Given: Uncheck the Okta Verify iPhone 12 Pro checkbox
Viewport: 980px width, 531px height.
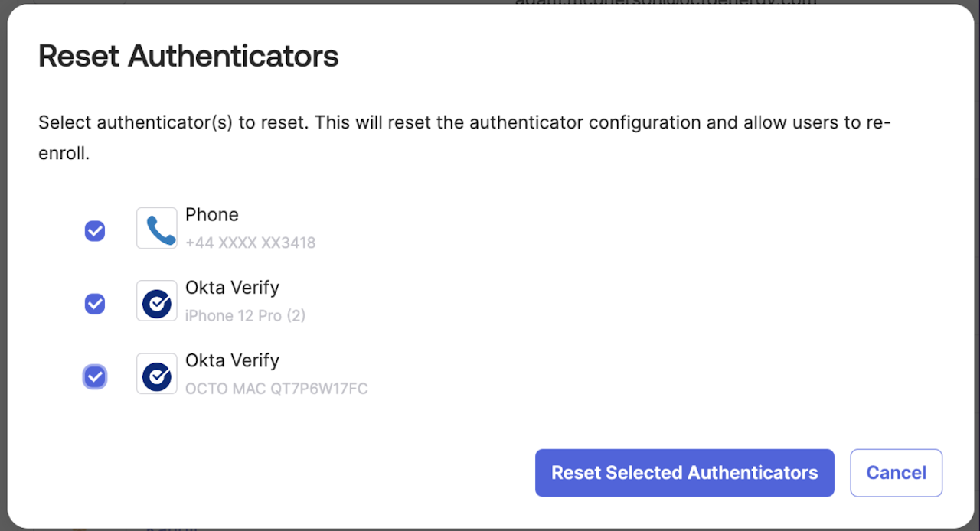Looking at the screenshot, I should tap(95, 304).
